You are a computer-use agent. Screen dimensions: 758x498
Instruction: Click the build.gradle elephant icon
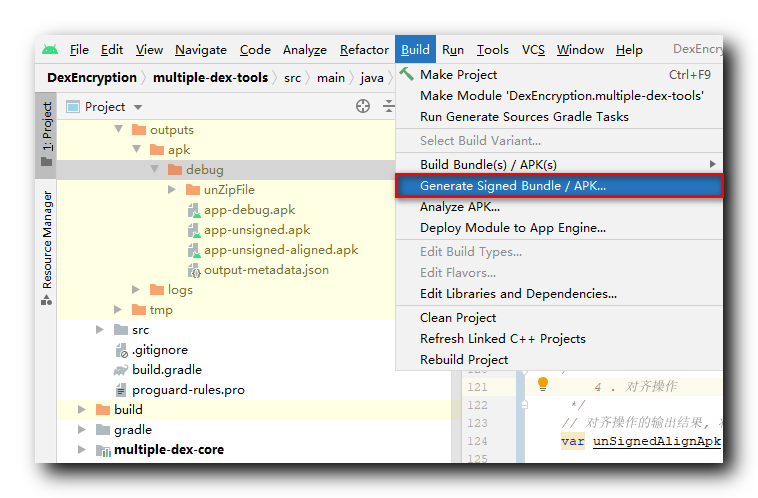[121, 370]
